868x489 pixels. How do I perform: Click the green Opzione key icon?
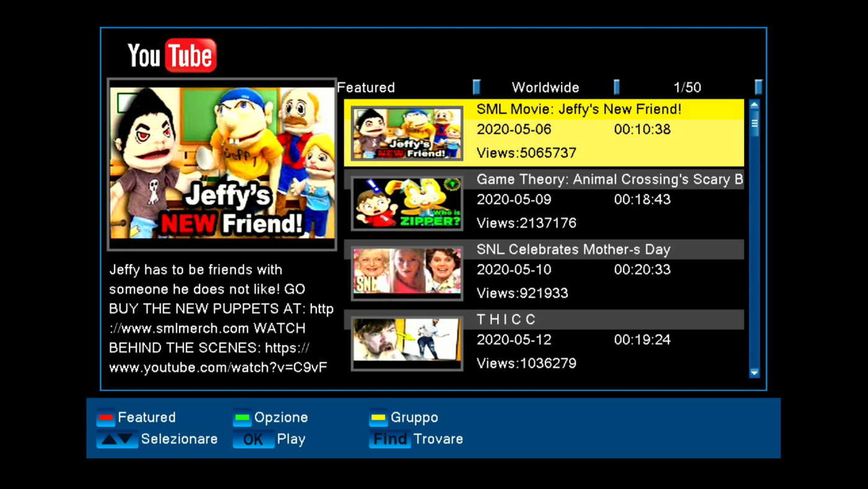point(242,418)
